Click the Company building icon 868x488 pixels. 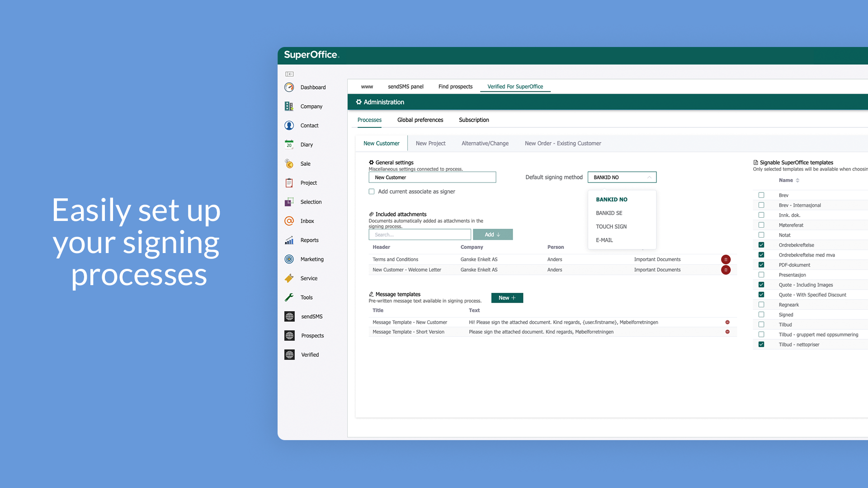click(x=289, y=106)
